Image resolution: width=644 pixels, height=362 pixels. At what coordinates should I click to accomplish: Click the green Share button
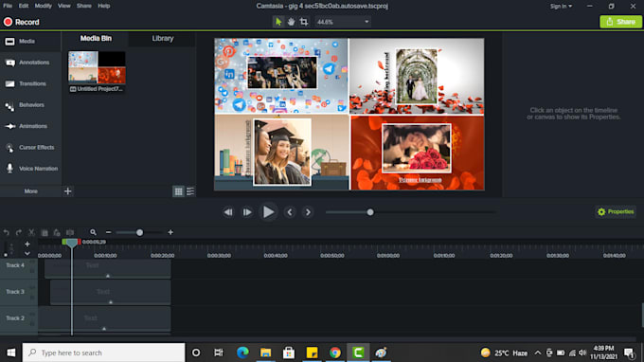(x=620, y=22)
